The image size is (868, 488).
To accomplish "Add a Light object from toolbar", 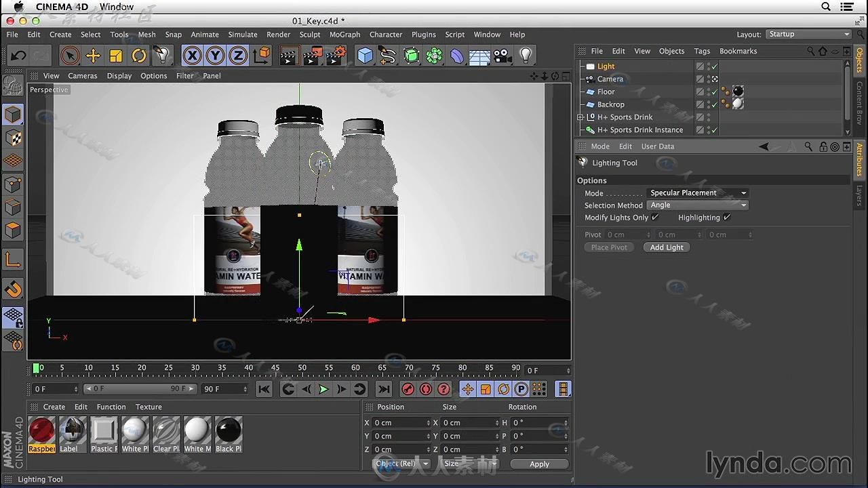I will click(526, 56).
